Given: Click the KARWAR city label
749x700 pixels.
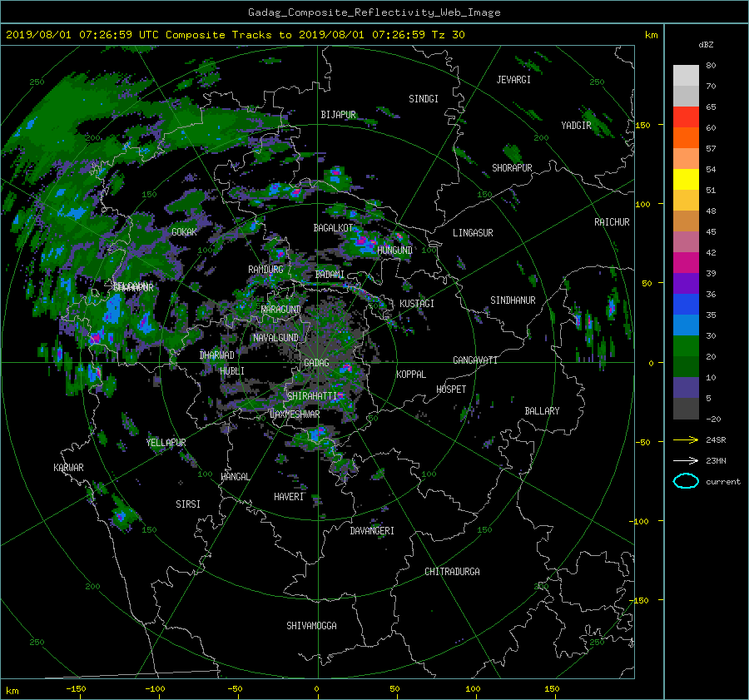Looking at the screenshot, I should (68, 468).
